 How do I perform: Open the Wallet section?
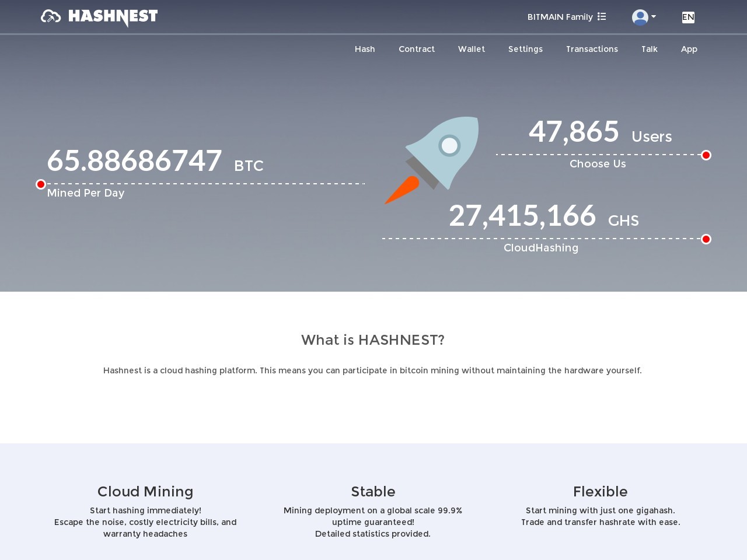click(x=472, y=49)
